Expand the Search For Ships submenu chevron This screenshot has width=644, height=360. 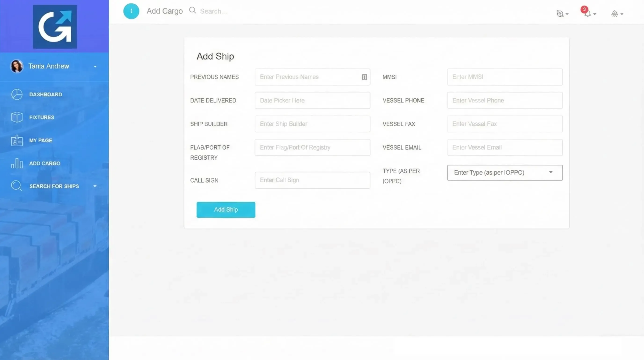(95, 186)
